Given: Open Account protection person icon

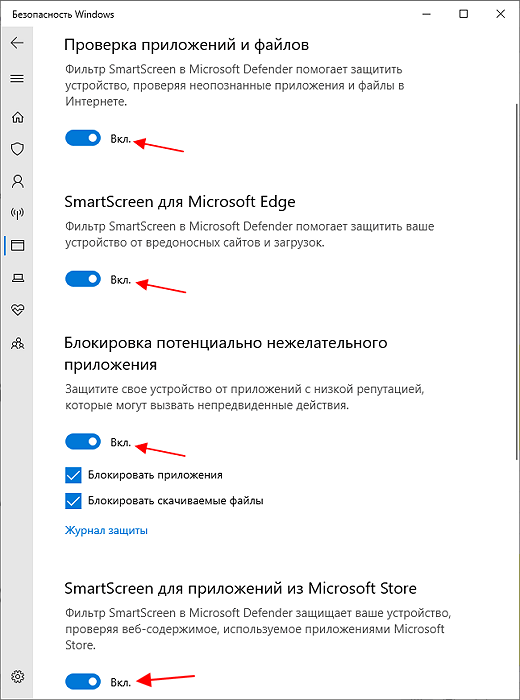Looking at the screenshot, I should tap(17, 181).
